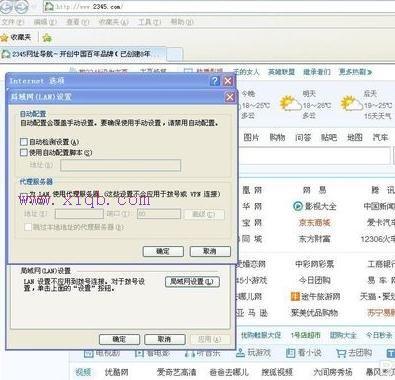The width and height of the screenshot is (395, 380).
Task: Open the 15天天气 forecast link
Action: (x=377, y=116)
